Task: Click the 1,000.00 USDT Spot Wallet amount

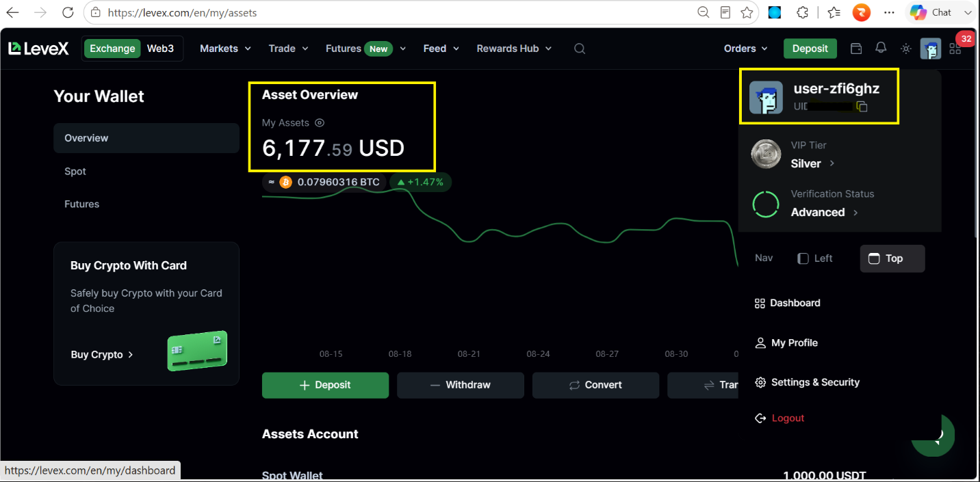Action: pos(825,475)
